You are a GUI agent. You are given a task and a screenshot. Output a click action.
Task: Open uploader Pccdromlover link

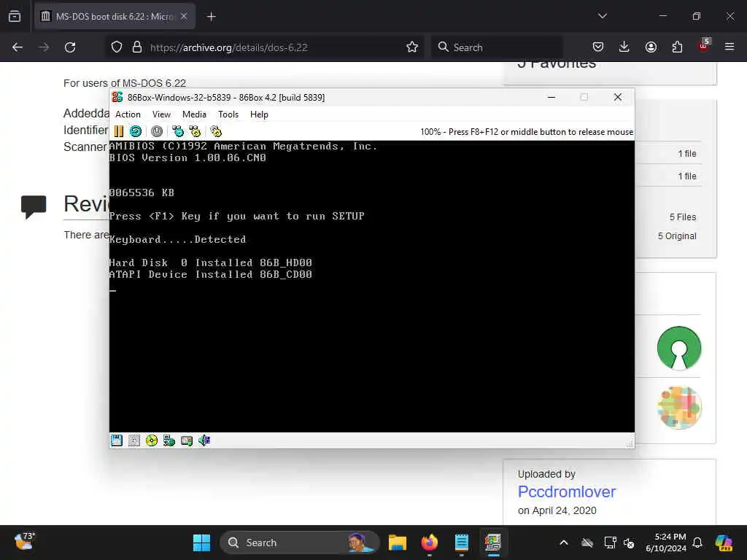coord(566,491)
